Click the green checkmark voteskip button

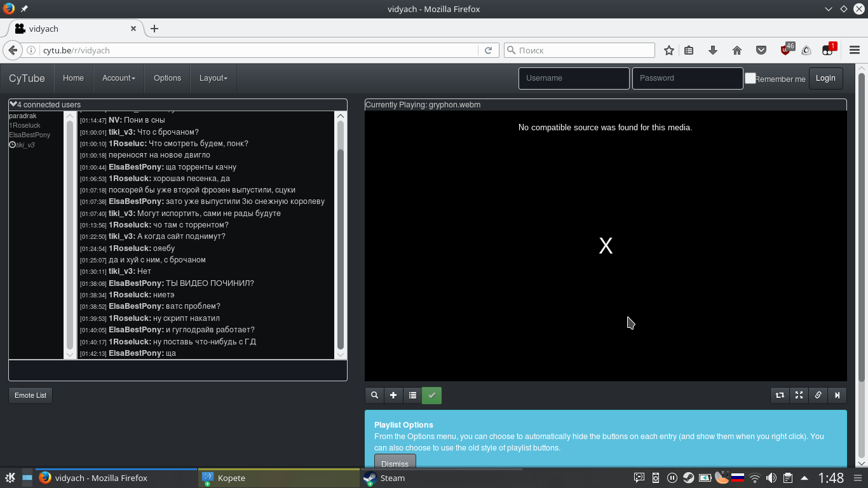(432, 395)
